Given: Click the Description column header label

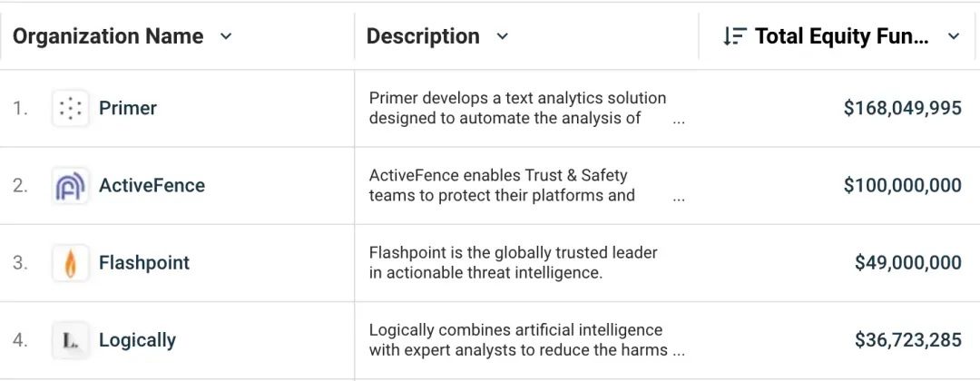Looking at the screenshot, I should [423, 36].
